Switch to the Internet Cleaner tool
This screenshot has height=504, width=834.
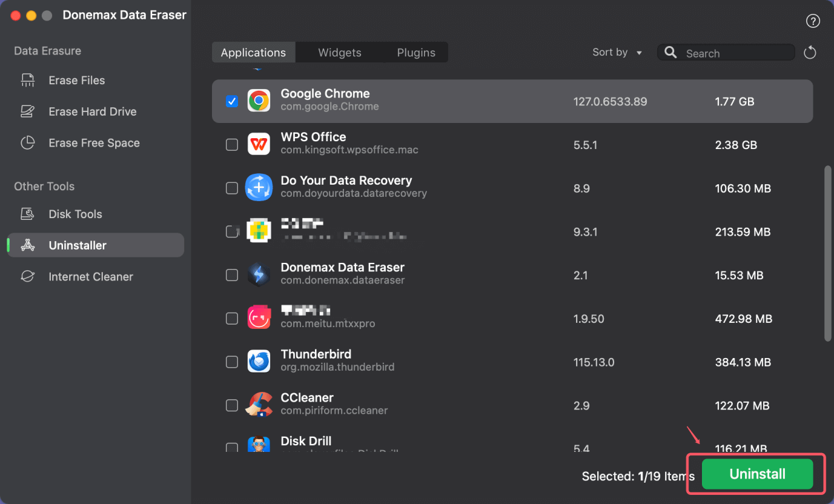click(x=91, y=276)
